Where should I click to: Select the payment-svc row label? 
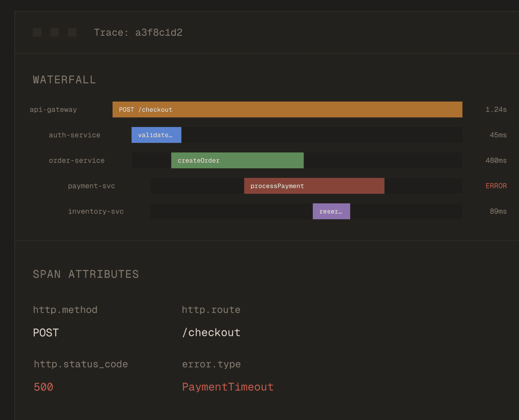click(91, 186)
